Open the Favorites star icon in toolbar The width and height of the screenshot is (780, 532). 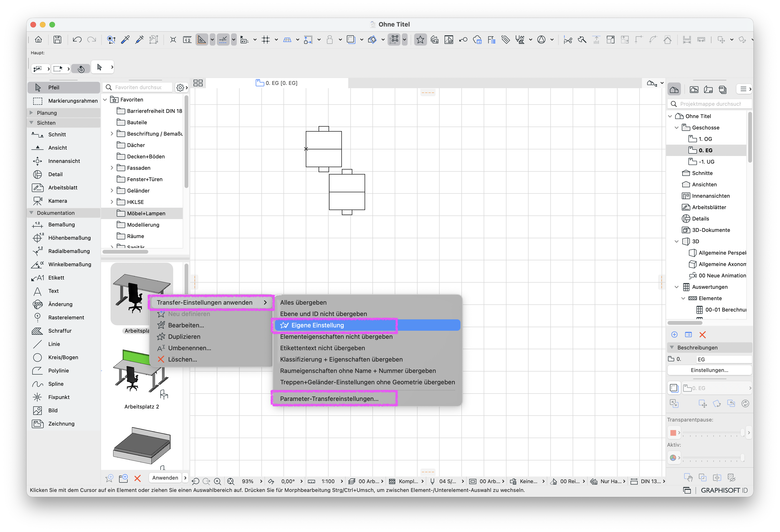[x=420, y=40]
